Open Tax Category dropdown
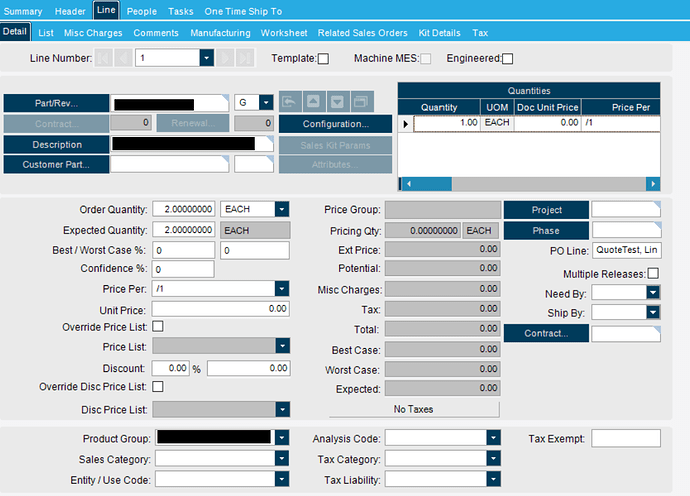Image resolution: width=690 pixels, height=496 pixels. [x=494, y=459]
